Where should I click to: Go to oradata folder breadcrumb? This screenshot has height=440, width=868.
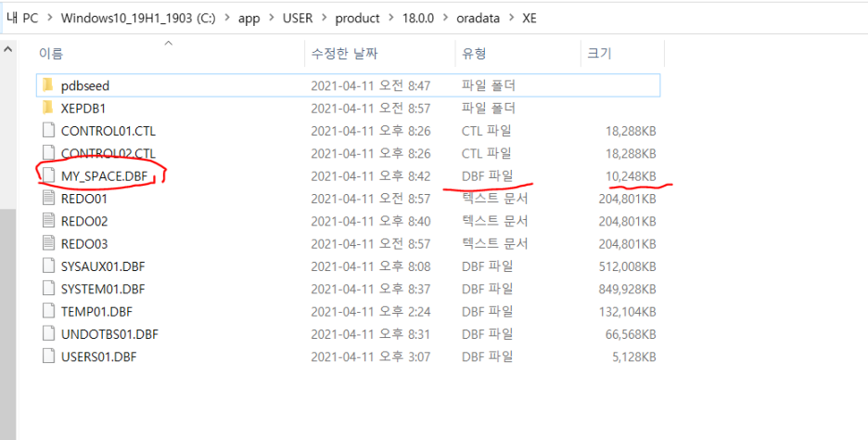pos(478,18)
